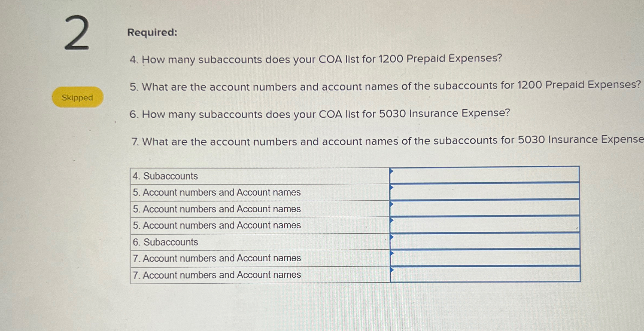Viewport: 644px width, 331px height.
Task: Click the question number 2 label
Action: [77, 34]
